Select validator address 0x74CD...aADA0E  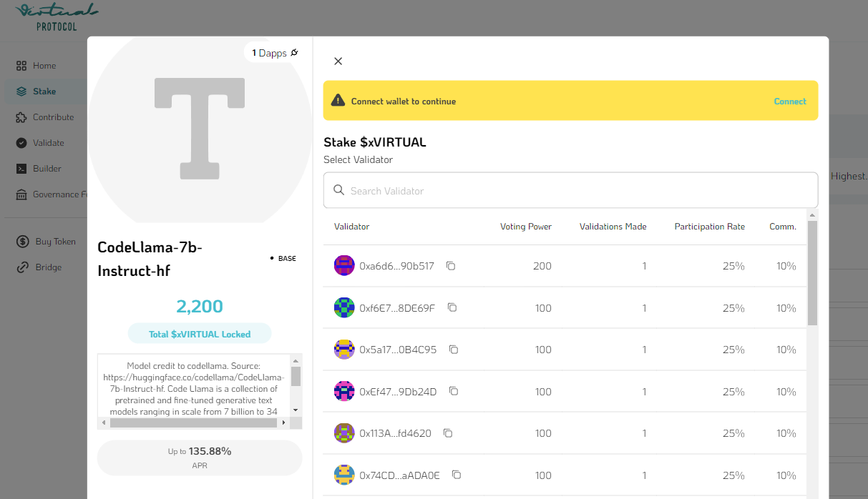coord(399,475)
